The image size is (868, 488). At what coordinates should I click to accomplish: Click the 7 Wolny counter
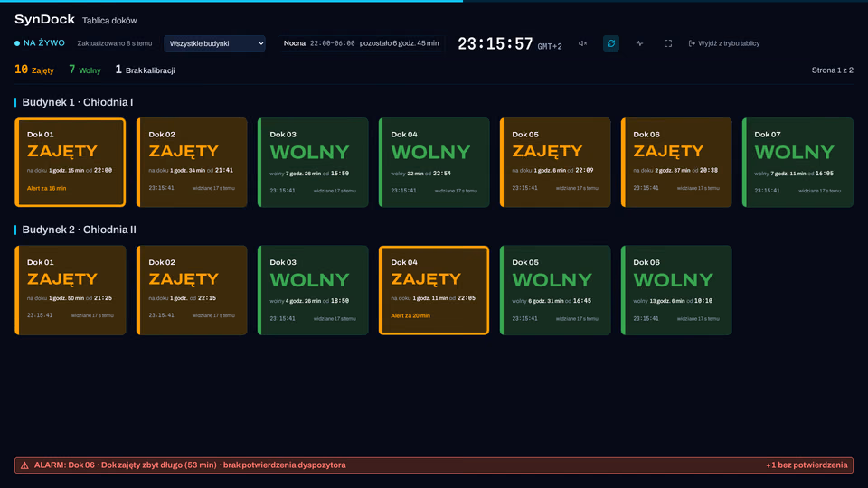point(85,70)
